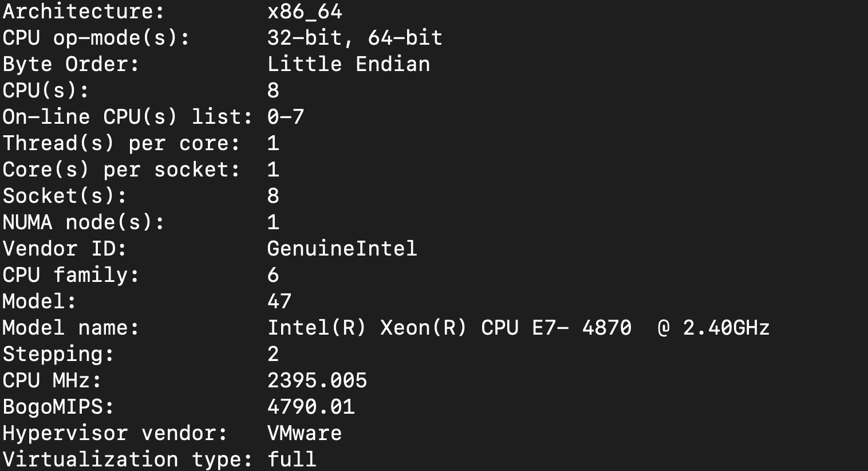
Task: Click the "GenuineIntel" vendor ID value
Action: (x=342, y=249)
